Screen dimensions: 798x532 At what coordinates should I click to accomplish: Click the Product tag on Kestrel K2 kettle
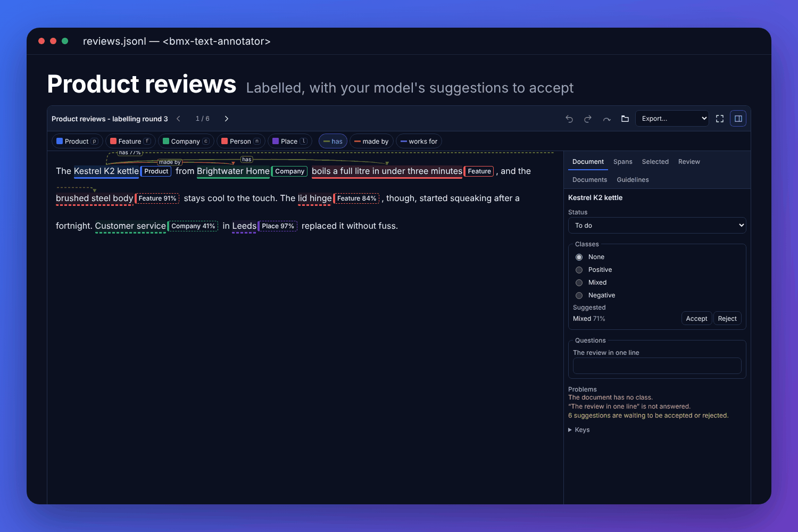(156, 171)
